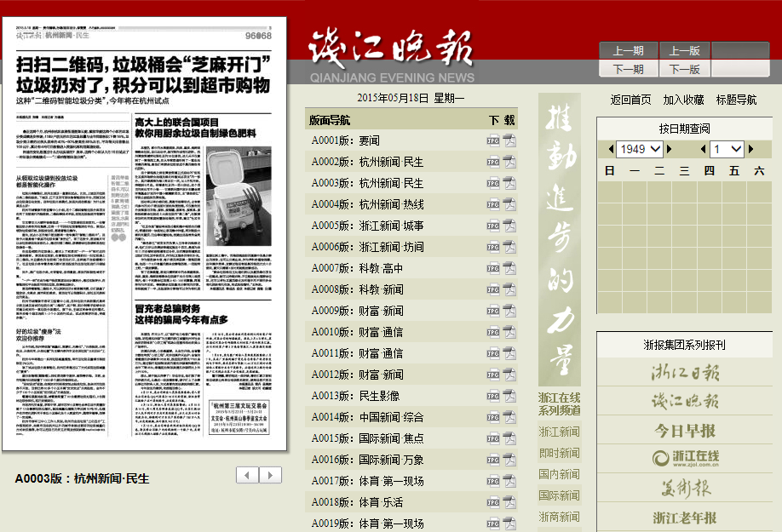The height and width of the screenshot is (532, 782).
Task: Open 美术报 newspaper link
Action: coord(685,488)
